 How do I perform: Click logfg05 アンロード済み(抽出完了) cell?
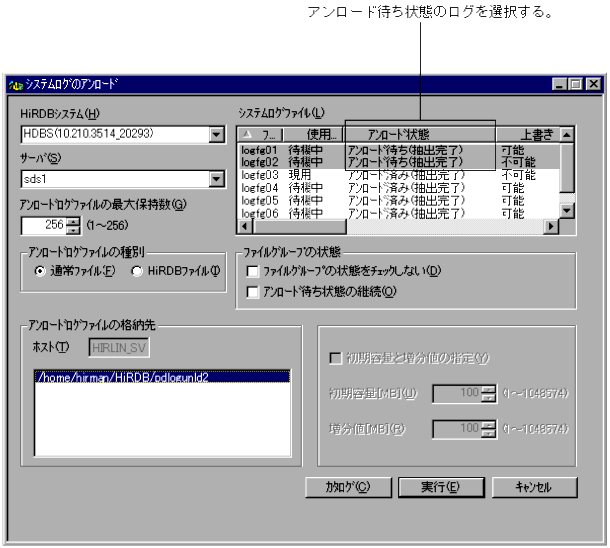pos(406,201)
